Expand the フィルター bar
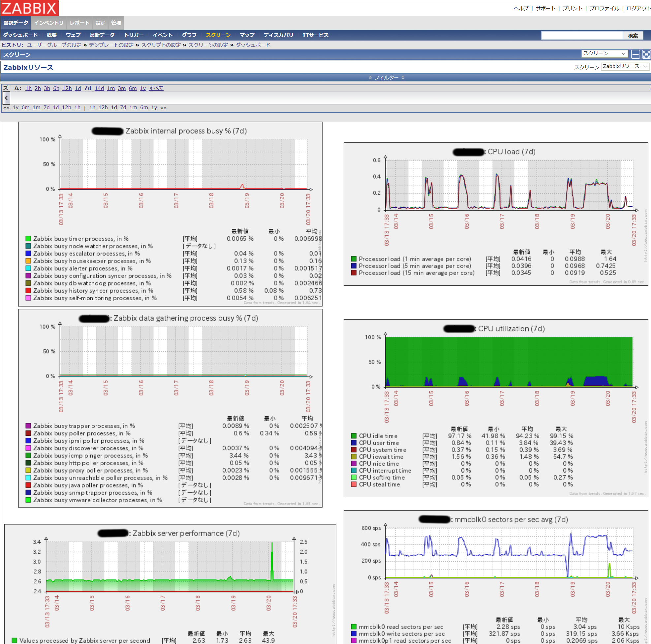This screenshot has width=651, height=644. click(386, 77)
